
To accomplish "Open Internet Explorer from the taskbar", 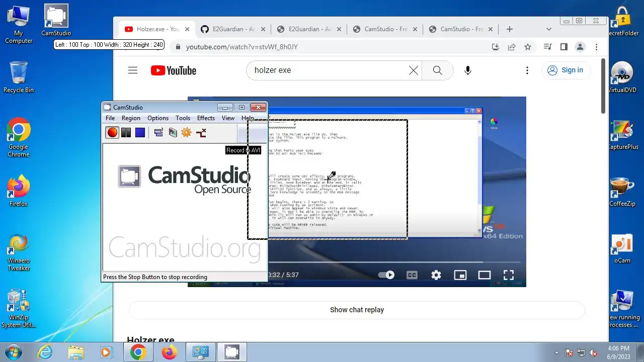I will 45,352.
